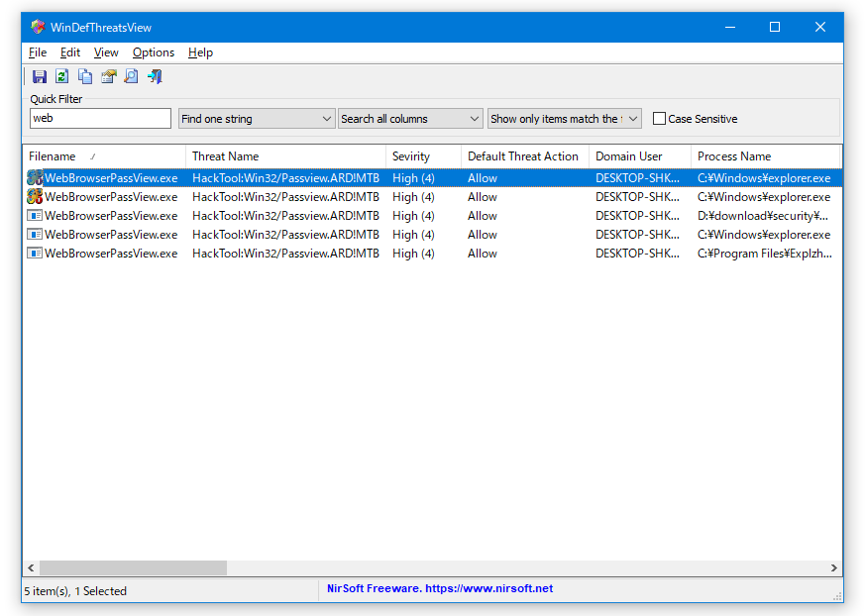
Task: Click the horizontal scrollbar thumb
Action: coord(133,568)
